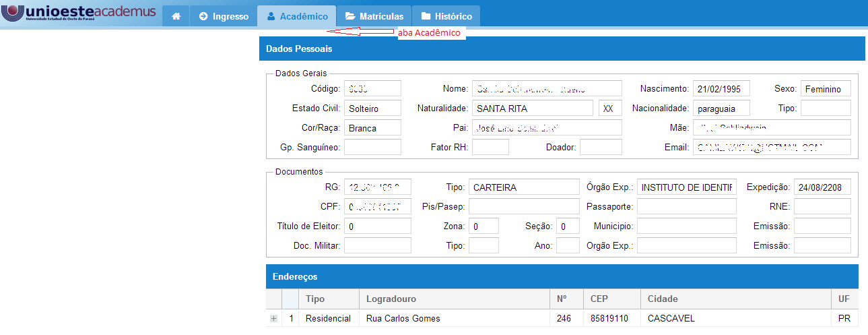
Task: Click the Naturalidade field SANTA RITA
Action: click(x=533, y=109)
